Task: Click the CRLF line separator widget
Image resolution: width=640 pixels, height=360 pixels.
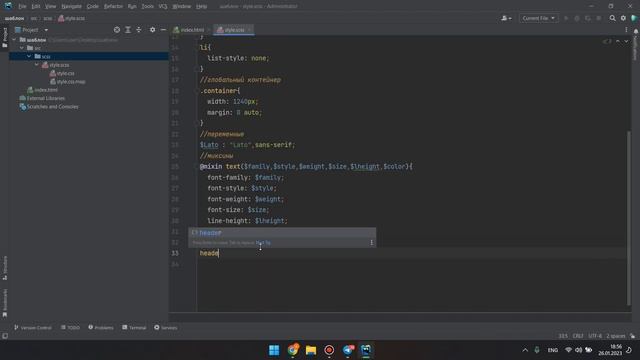Action: (x=578, y=336)
